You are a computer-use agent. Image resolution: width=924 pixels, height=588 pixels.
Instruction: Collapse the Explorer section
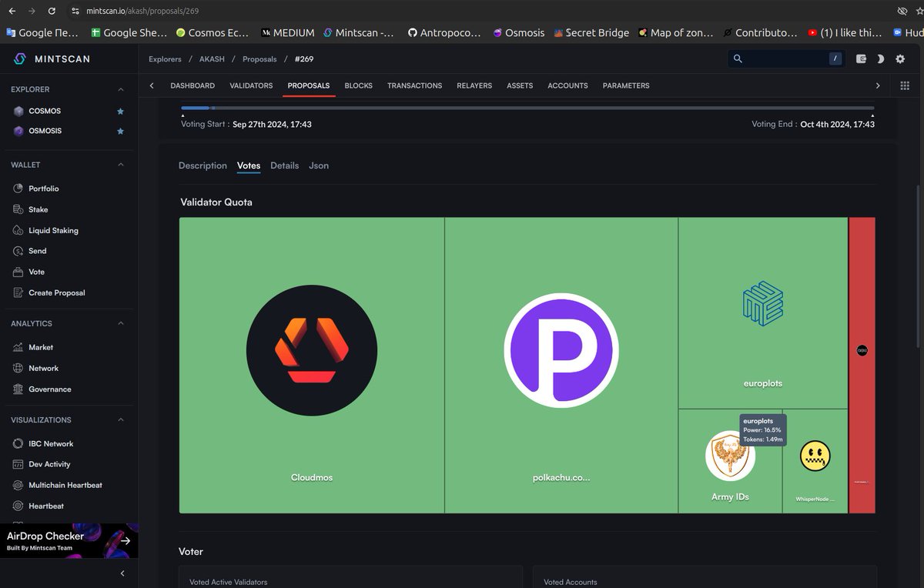(121, 89)
